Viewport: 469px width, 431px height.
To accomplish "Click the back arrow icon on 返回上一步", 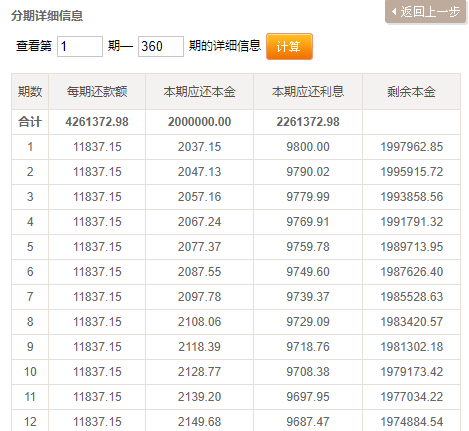I will coord(394,12).
